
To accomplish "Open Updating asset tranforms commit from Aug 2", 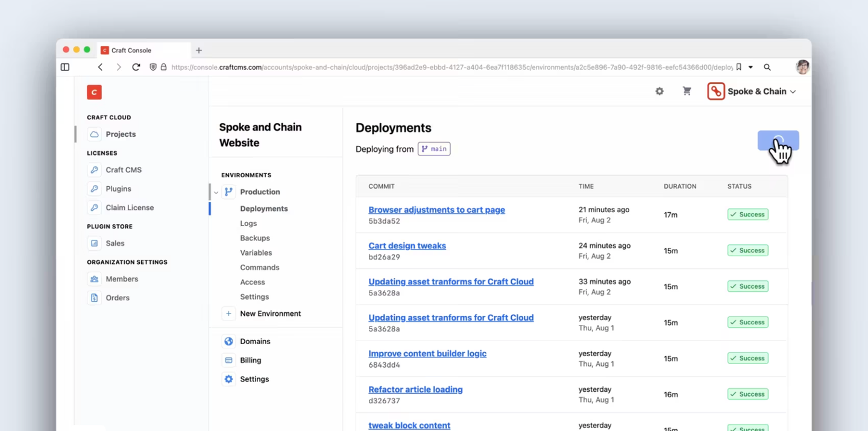I will (x=451, y=282).
